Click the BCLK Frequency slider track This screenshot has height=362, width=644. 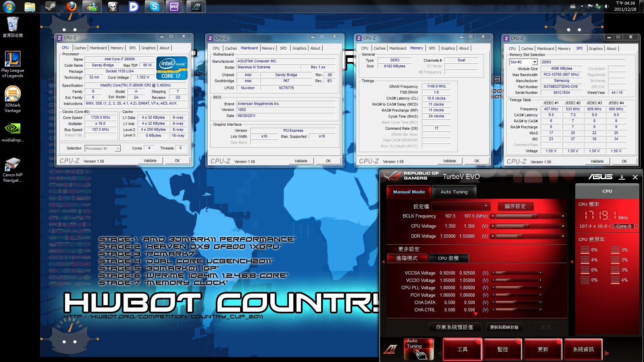pyautogui.click(x=528, y=216)
